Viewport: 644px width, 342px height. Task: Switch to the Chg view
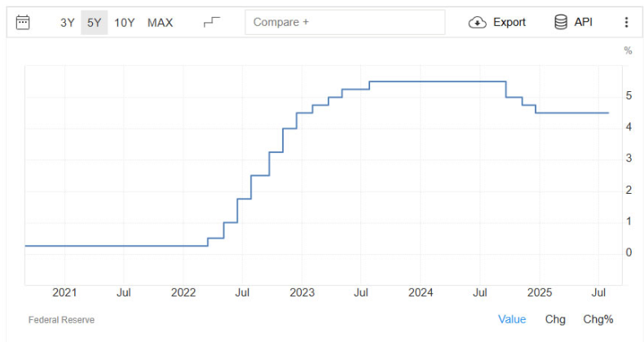pyautogui.click(x=555, y=319)
